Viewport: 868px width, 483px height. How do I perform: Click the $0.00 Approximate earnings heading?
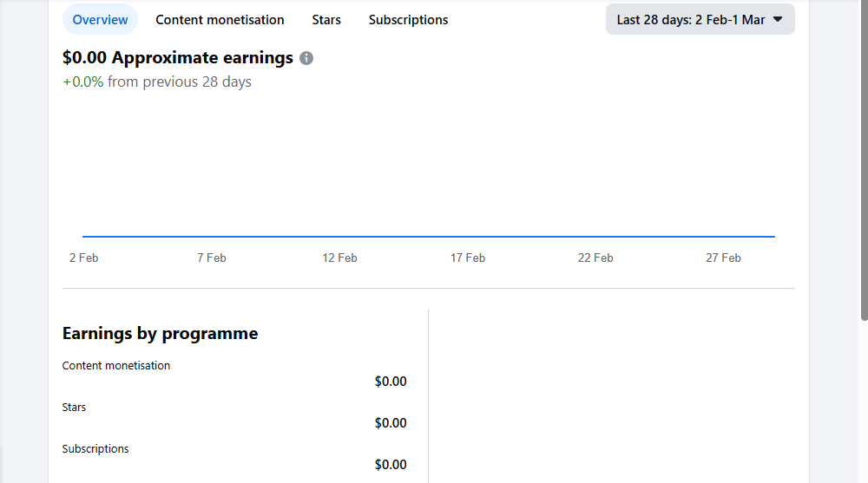click(x=178, y=58)
